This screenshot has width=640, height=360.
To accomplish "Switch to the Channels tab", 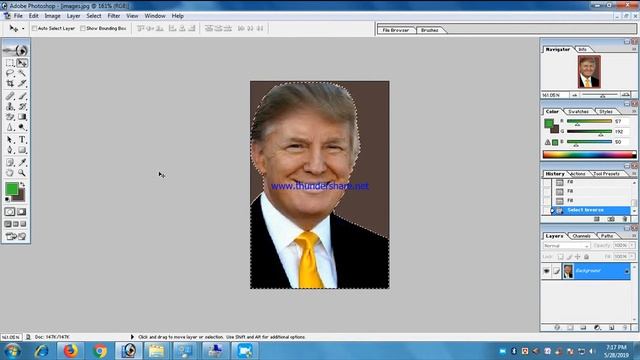I will pos(581,236).
